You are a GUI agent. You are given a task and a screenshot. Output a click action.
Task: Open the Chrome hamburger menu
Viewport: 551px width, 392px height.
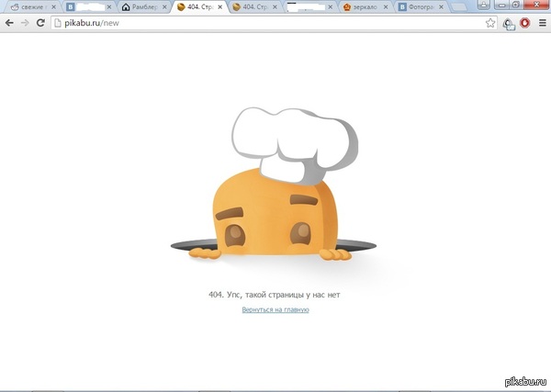click(542, 22)
